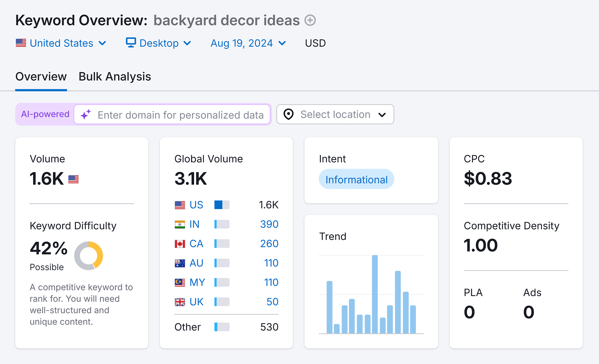Screen dimensions: 599x364
Task: Click the 1.6K US volume link
Action: point(268,205)
